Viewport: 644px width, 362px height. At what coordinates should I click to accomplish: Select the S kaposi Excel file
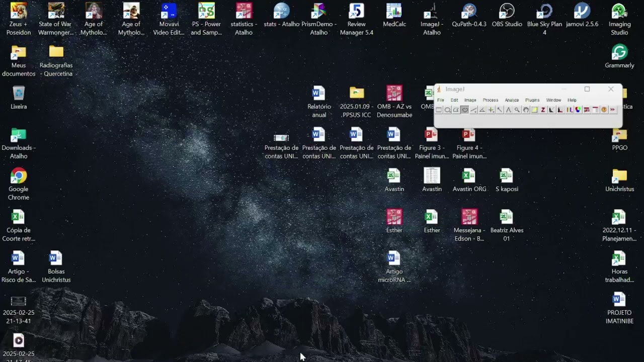pos(507,180)
